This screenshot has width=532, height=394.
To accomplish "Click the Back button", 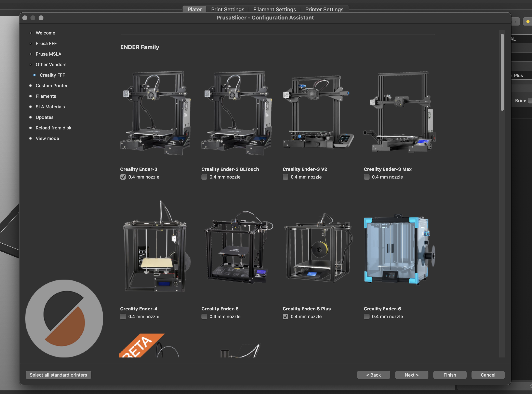I will [x=374, y=375].
